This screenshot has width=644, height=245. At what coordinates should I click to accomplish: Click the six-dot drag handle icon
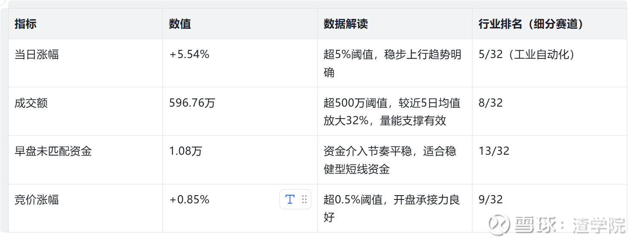pos(304,199)
